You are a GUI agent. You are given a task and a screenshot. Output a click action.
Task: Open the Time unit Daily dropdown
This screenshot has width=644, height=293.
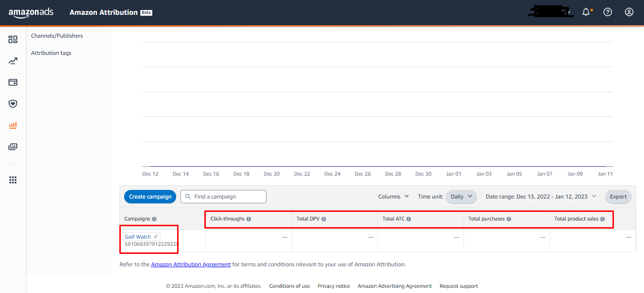(461, 197)
